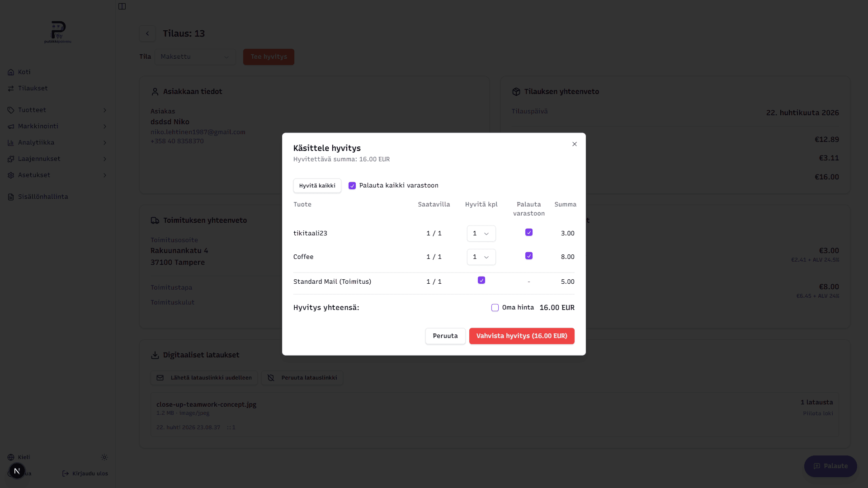The height and width of the screenshot is (488, 868).
Task: Click the Palaute feedback button
Action: click(830, 466)
